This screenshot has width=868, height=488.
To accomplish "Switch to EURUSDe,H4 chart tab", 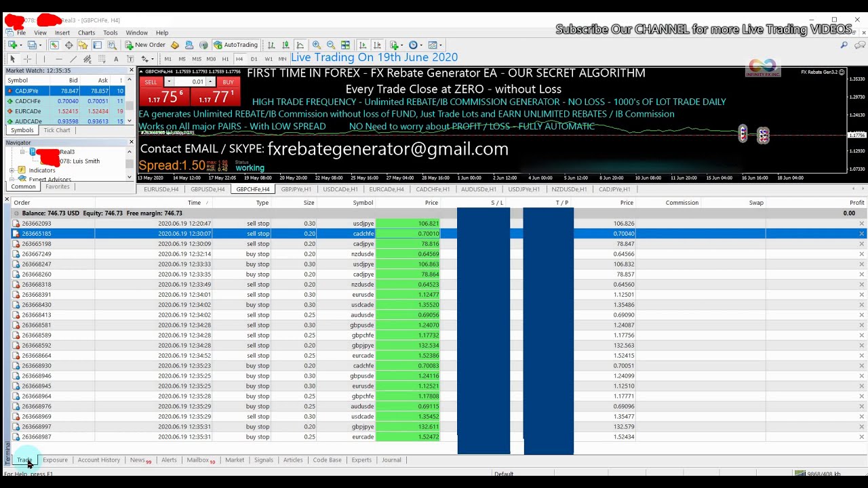I will click(x=161, y=189).
